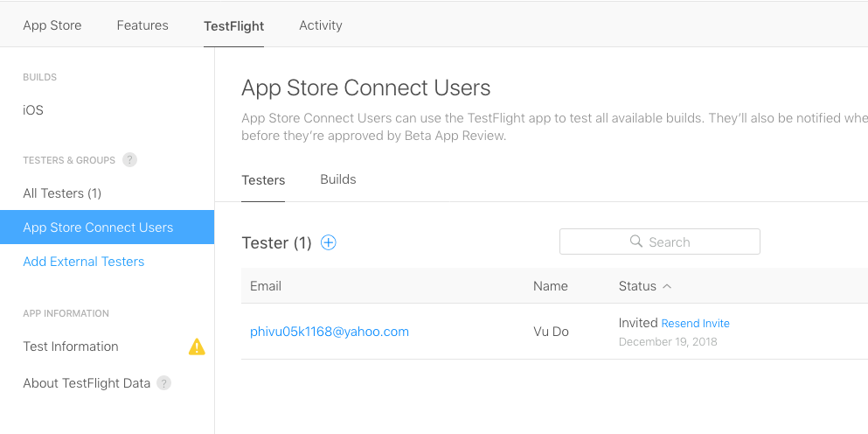Click the question mark beside About TestFlight Data
The image size is (868, 434).
[163, 383]
